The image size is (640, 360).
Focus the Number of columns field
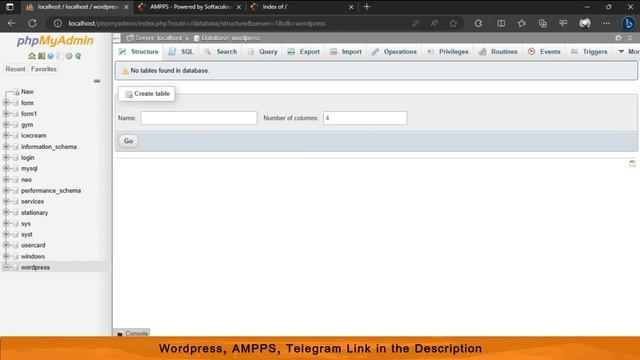[x=365, y=118]
